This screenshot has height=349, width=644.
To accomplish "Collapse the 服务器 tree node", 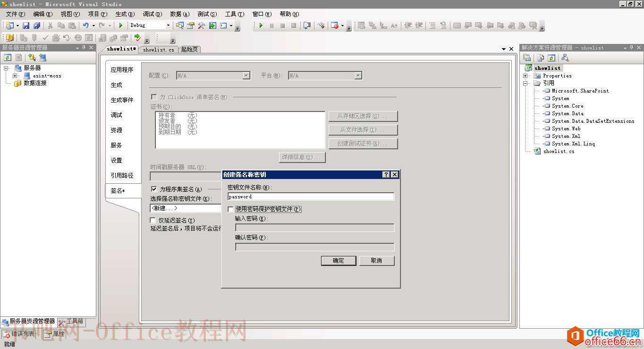I will [x=6, y=68].
